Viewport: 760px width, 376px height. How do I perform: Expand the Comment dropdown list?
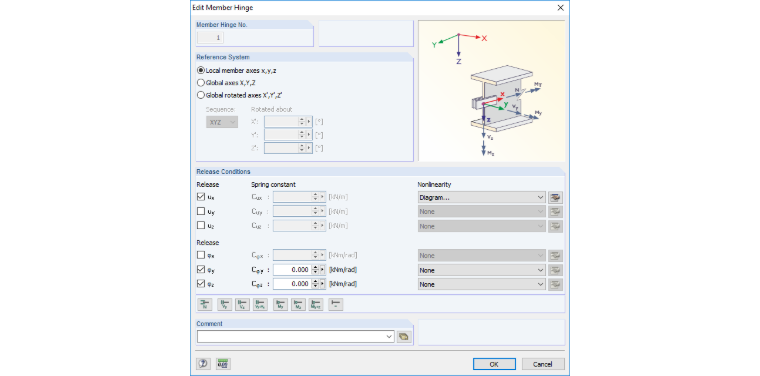point(390,337)
